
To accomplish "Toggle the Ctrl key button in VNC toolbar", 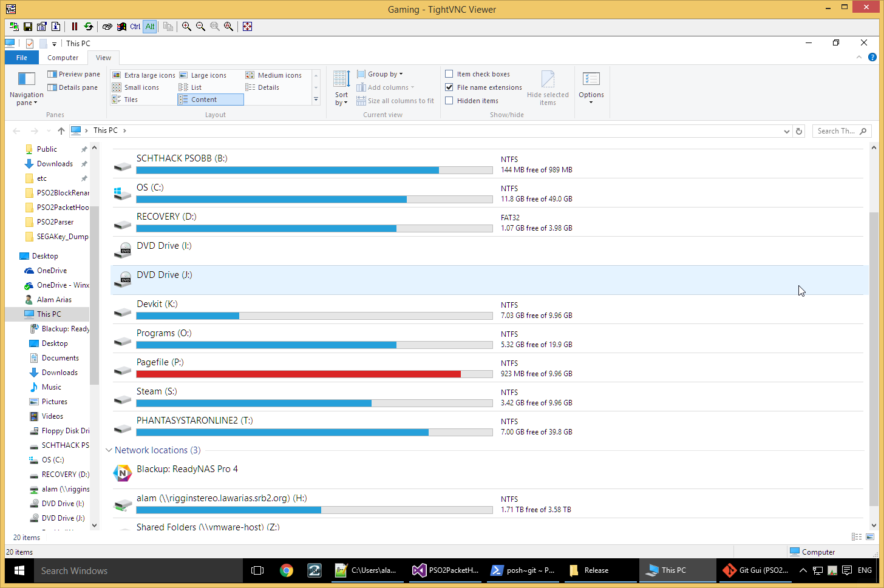I will 135,26.
